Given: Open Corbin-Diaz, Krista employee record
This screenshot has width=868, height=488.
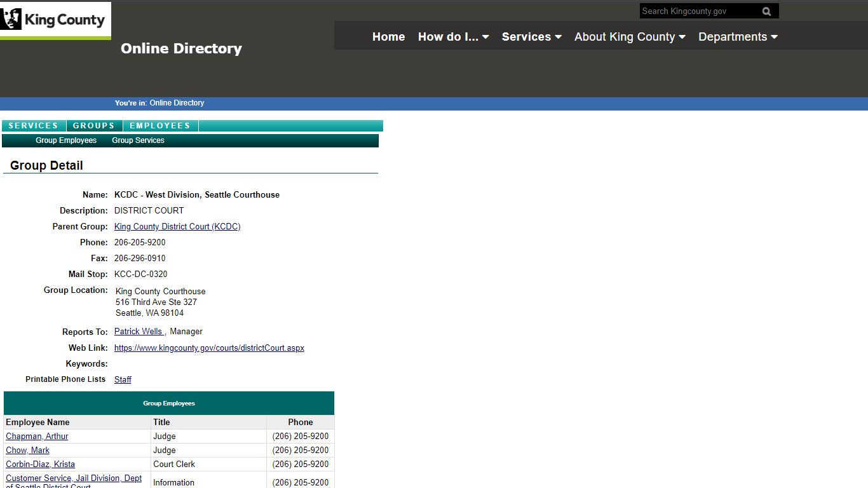Looking at the screenshot, I should click(x=40, y=464).
